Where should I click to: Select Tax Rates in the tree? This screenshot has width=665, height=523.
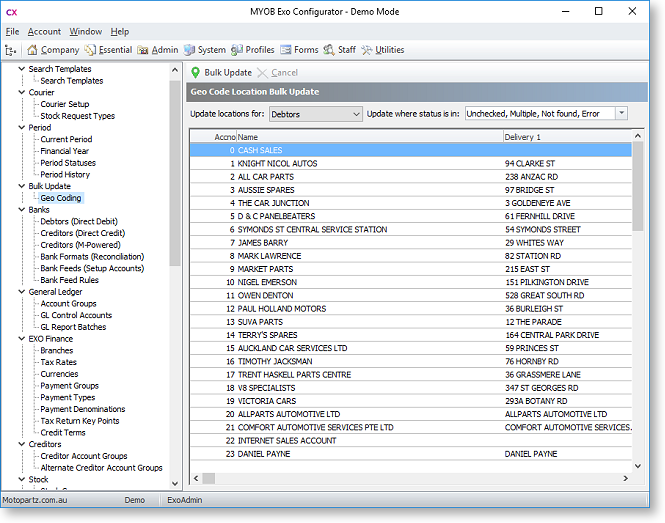point(59,362)
